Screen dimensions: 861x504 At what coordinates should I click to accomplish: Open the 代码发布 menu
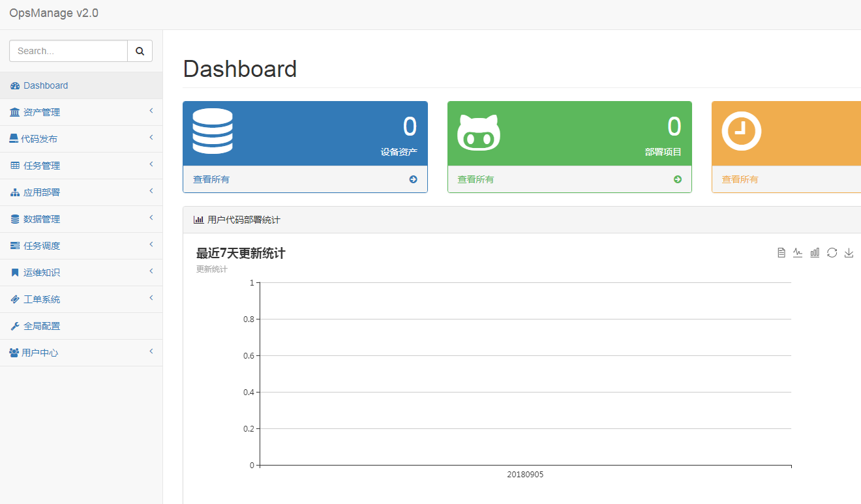[x=81, y=139]
